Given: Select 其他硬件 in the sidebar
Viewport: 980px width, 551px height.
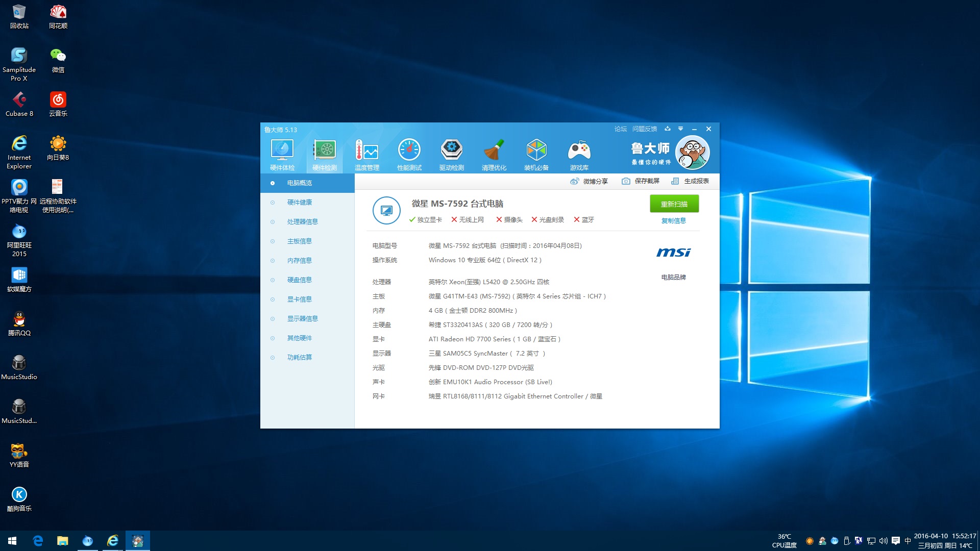Looking at the screenshot, I should [307, 338].
